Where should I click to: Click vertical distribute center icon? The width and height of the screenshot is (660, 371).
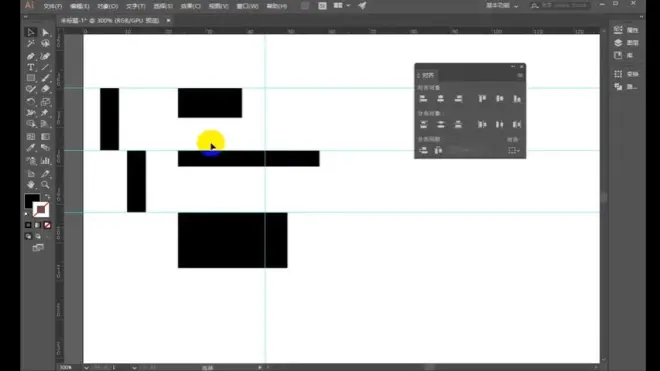click(x=440, y=124)
